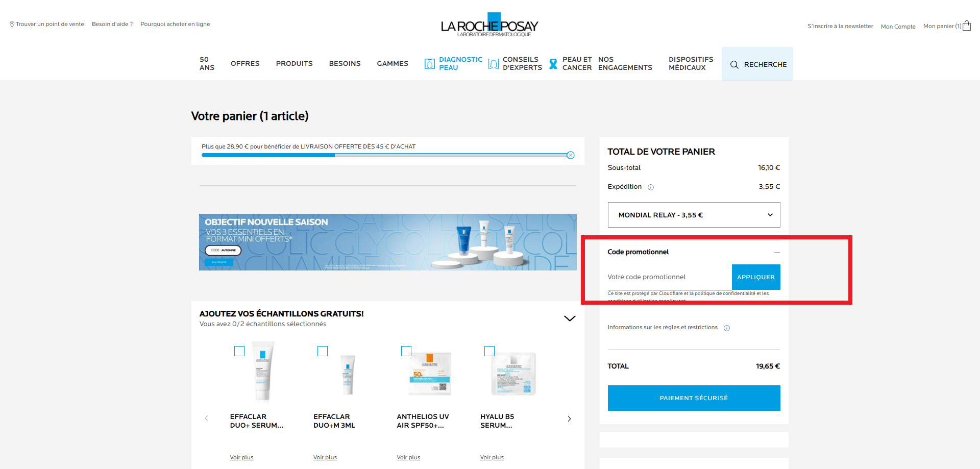Screen dimensions: 980x469
Task: Click Informations sur les règles et restrictions
Action: [x=663, y=328]
